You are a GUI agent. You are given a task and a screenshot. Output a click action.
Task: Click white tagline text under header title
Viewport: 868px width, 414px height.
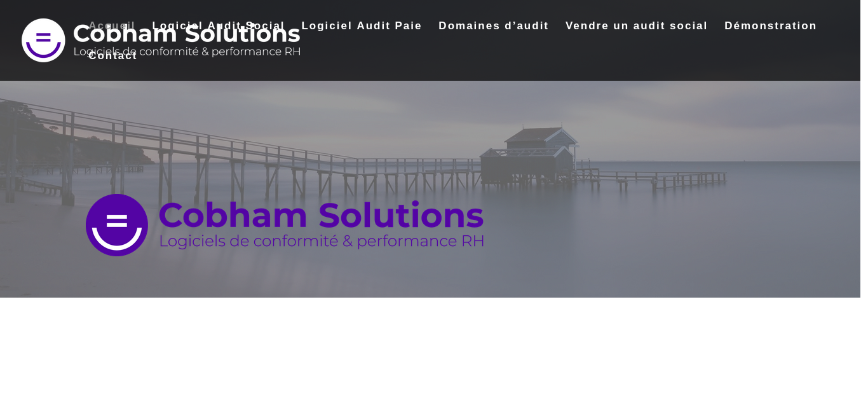[187, 52]
